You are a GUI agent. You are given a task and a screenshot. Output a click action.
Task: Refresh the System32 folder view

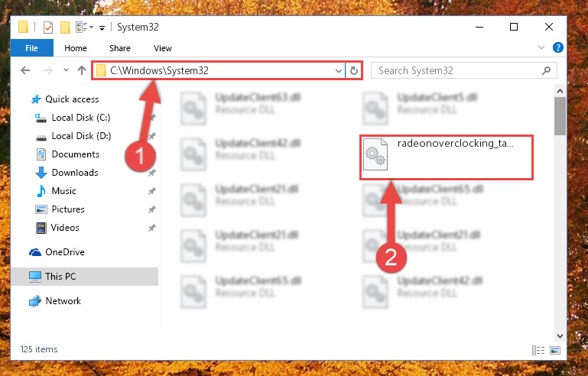[x=353, y=70]
